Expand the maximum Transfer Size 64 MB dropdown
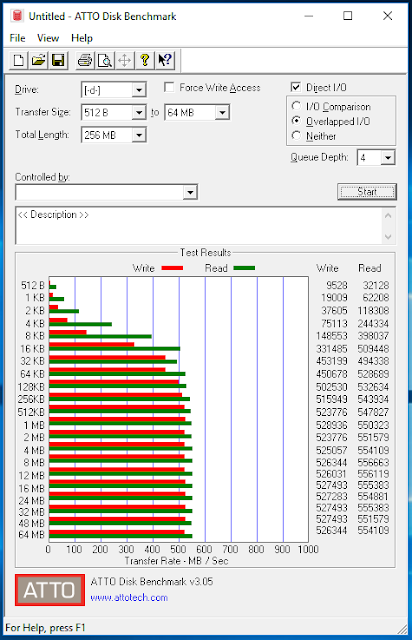Screen dimensions: 412x640 click(222, 112)
